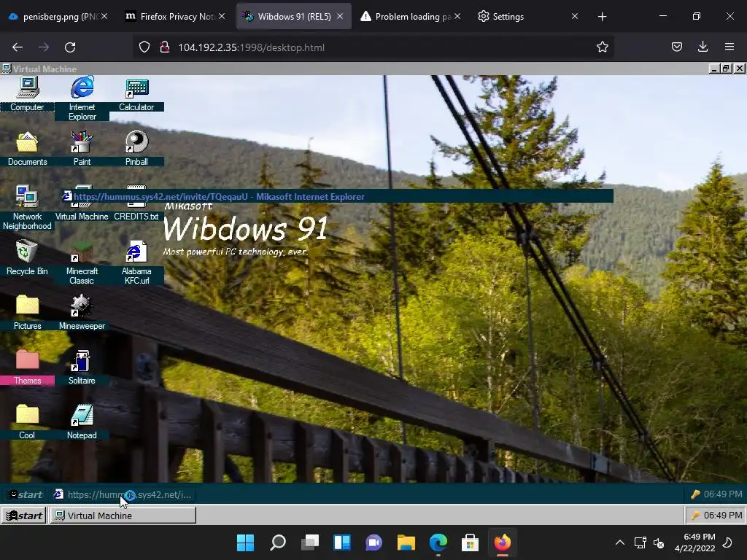The width and height of the screenshot is (747, 560).
Task: Launch the Minesweeper shortcut
Action: click(82, 312)
